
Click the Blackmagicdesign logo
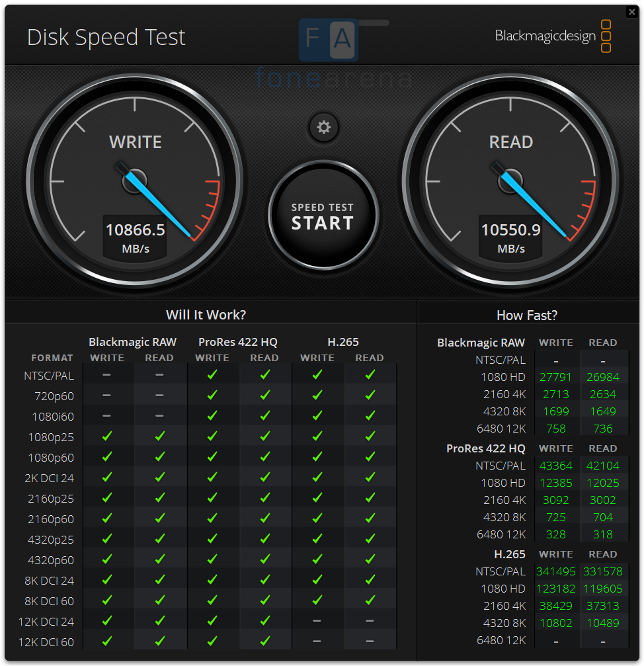point(553,36)
